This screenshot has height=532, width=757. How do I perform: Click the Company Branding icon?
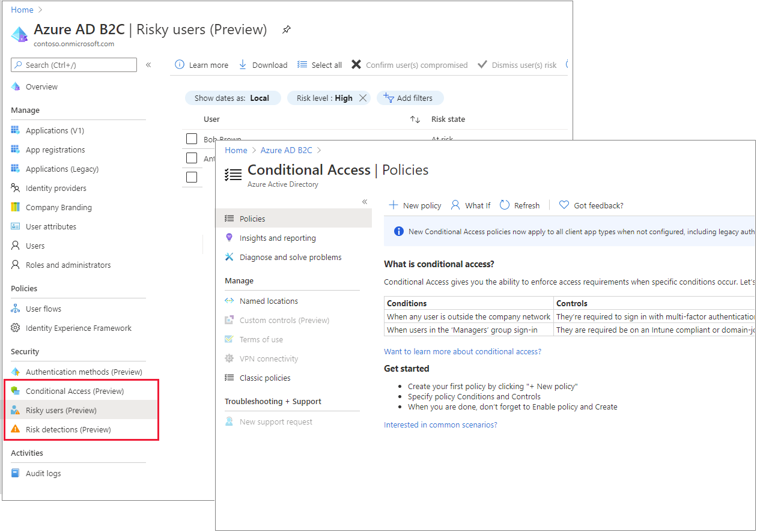16,207
